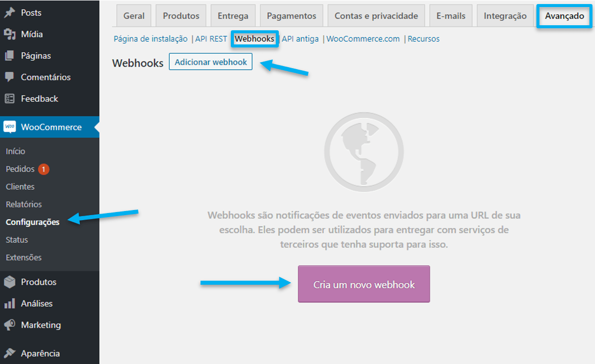595x364 pixels.
Task: Click the Mídia library icon
Action: pyautogui.click(x=10, y=34)
